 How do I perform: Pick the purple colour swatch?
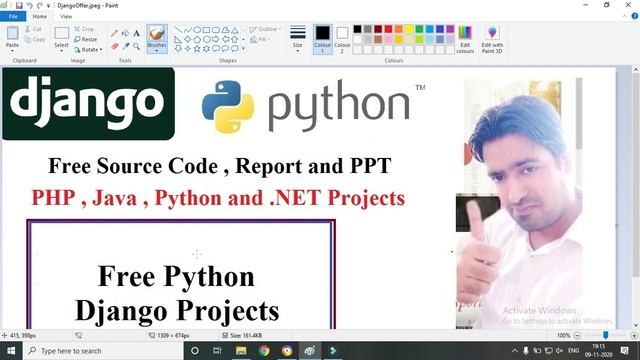click(x=450, y=29)
